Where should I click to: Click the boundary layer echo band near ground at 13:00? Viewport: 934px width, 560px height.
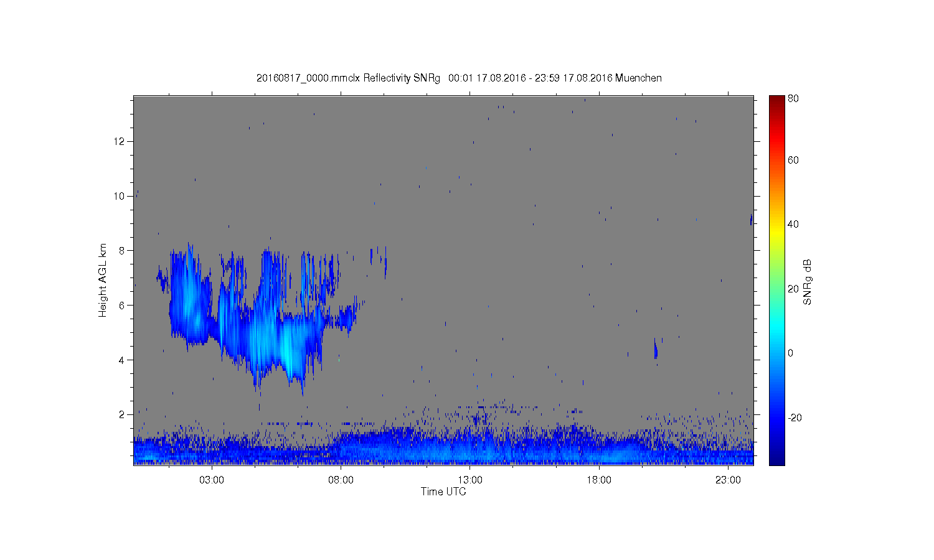pos(470,449)
